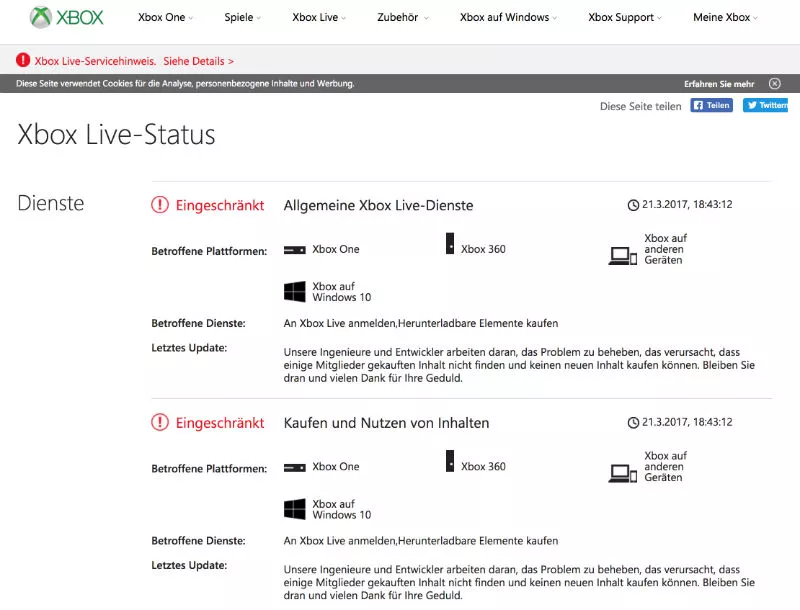800x610 pixels.
Task: Click Windows logo icon in Allgemeine Dienste section
Action: tap(295, 292)
